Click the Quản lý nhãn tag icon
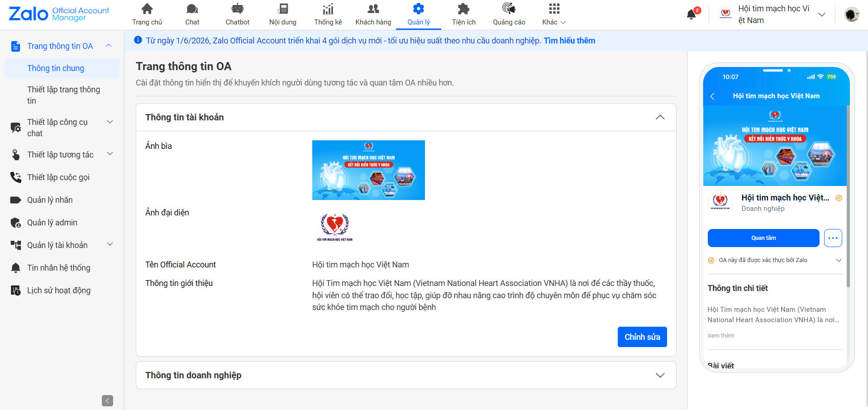Image resolution: width=868 pixels, height=410 pixels. coord(16,200)
